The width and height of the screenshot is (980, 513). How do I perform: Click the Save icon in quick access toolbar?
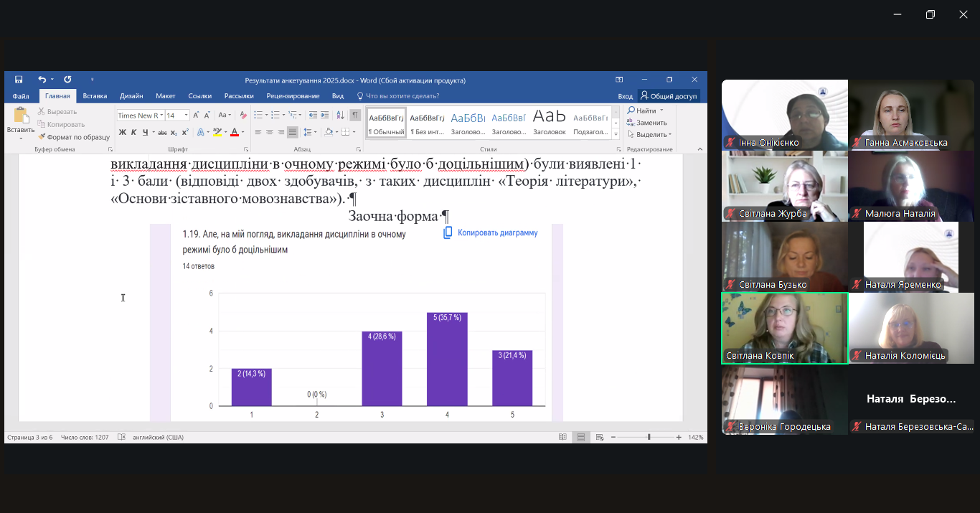[19, 80]
